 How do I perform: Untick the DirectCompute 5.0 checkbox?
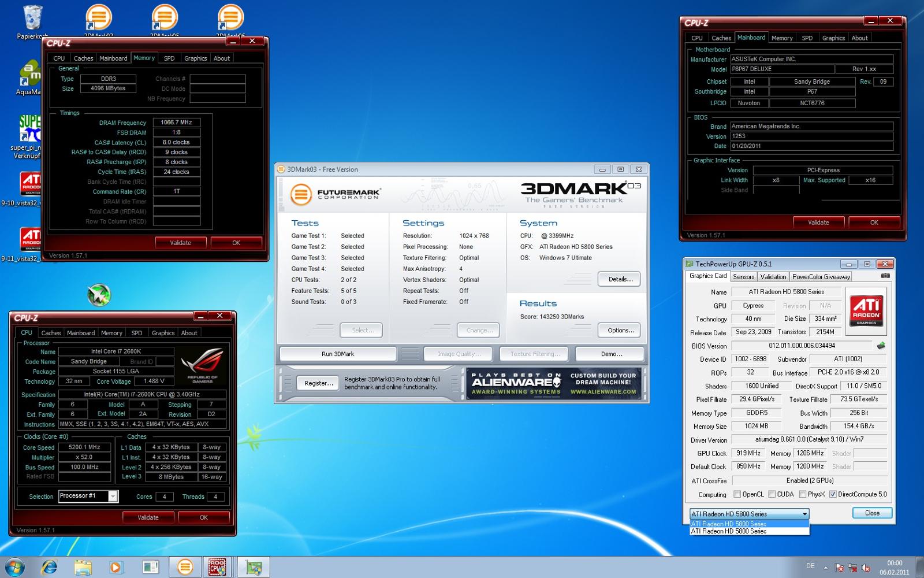(x=833, y=494)
